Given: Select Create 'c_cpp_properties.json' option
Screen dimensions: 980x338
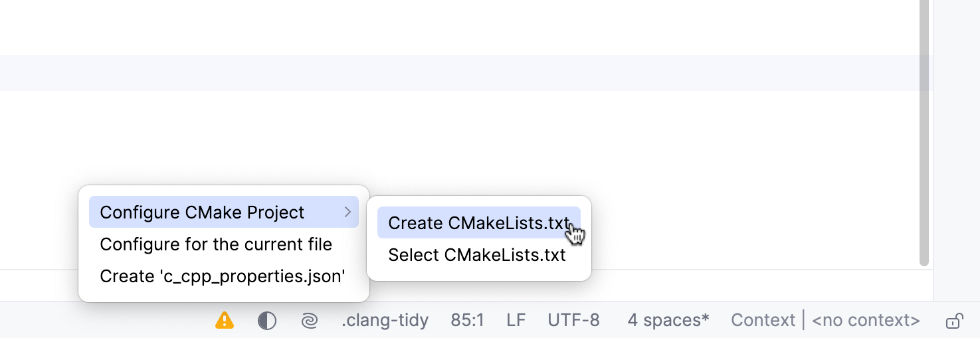Looking at the screenshot, I should pos(223,276).
